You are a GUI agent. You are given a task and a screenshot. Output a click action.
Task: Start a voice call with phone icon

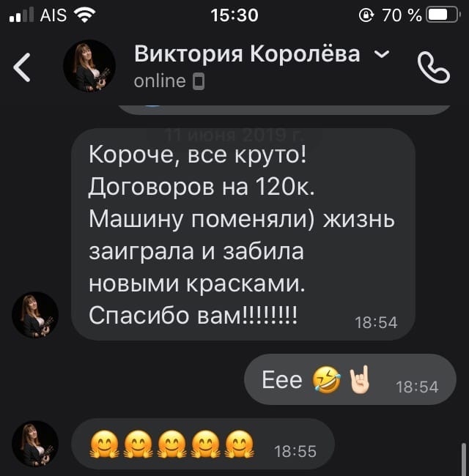[433, 67]
